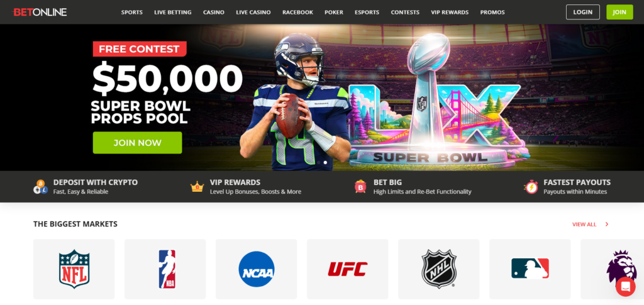
Task: Go to the Racebook menu item
Action: click(297, 13)
